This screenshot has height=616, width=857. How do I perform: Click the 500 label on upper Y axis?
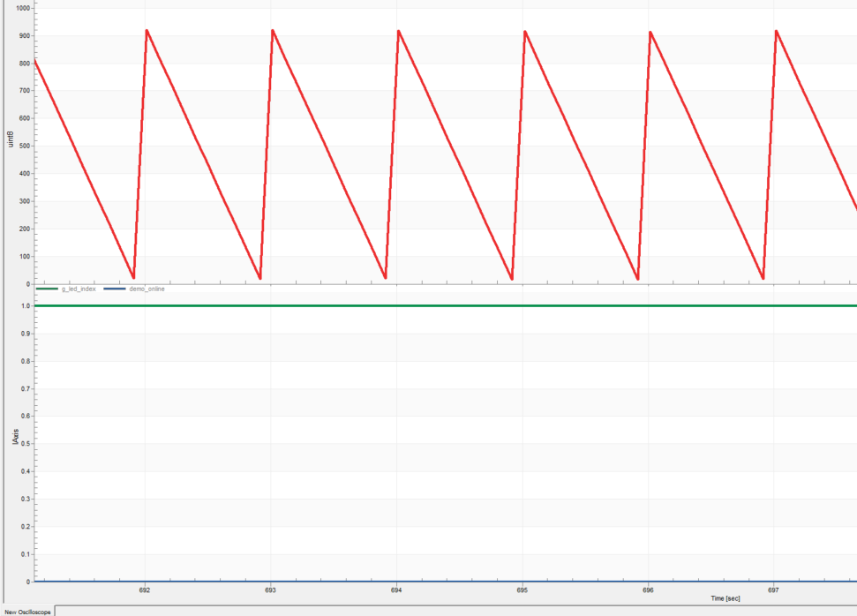pos(25,146)
